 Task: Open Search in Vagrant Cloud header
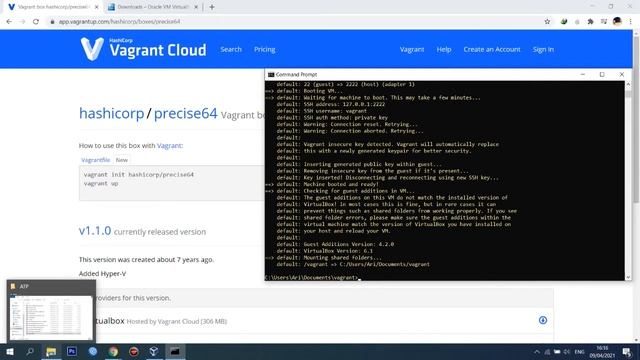click(231, 49)
